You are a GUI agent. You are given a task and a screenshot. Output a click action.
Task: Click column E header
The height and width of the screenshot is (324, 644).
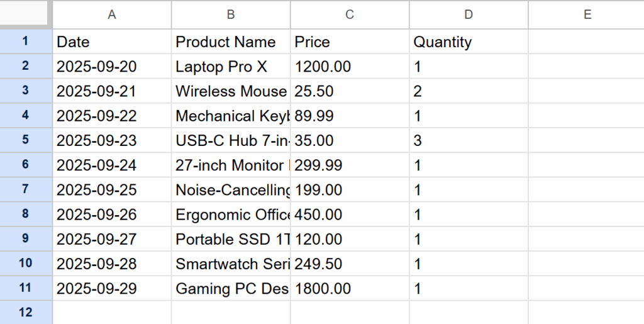tap(587, 14)
